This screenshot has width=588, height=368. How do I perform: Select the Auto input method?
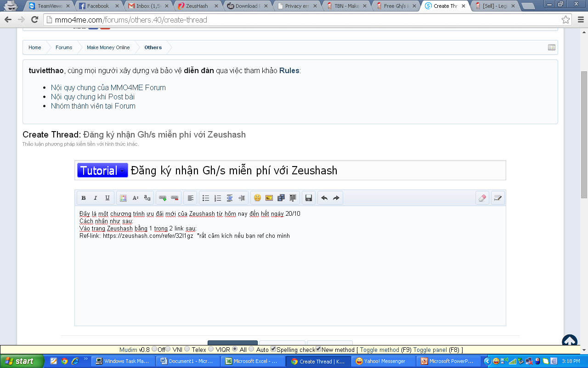pos(251,349)
